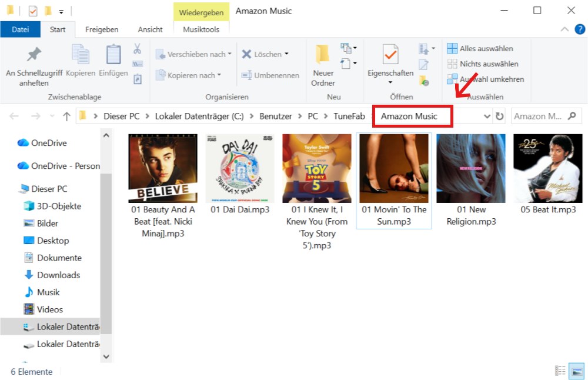Viewport: 588px width, 380px height.
Task: Click the paste shortcut icon
Action: tap(137, 79)
